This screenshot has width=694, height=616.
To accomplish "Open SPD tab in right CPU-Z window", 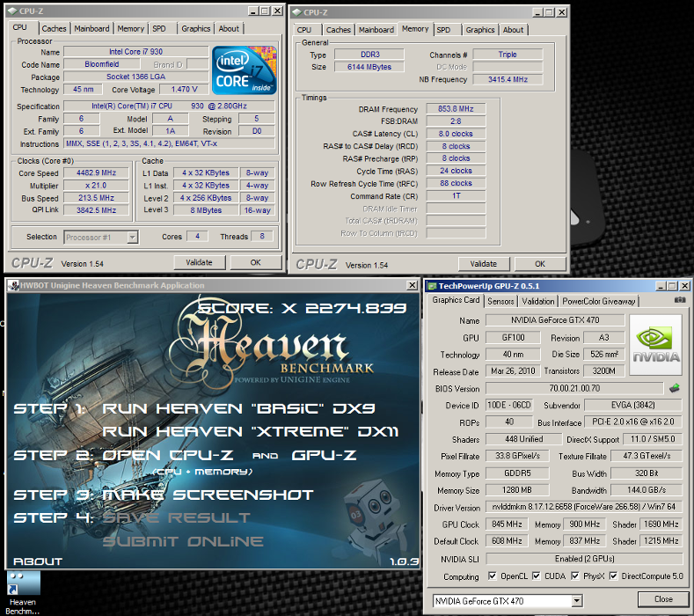I will click(x=443, y=30).
